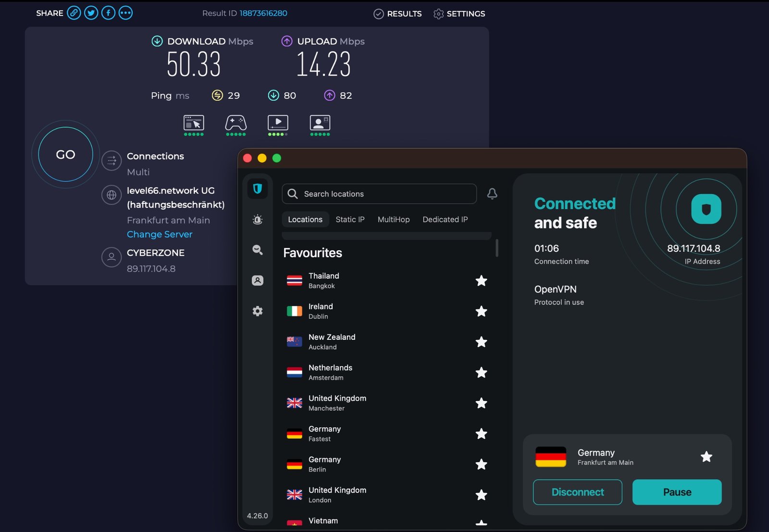Open the Change Server link
This screenshot has width=769, height=532.
160,234
